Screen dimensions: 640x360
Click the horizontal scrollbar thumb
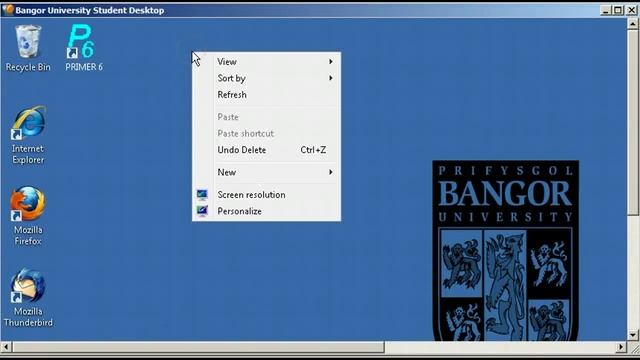pos(198,347)
